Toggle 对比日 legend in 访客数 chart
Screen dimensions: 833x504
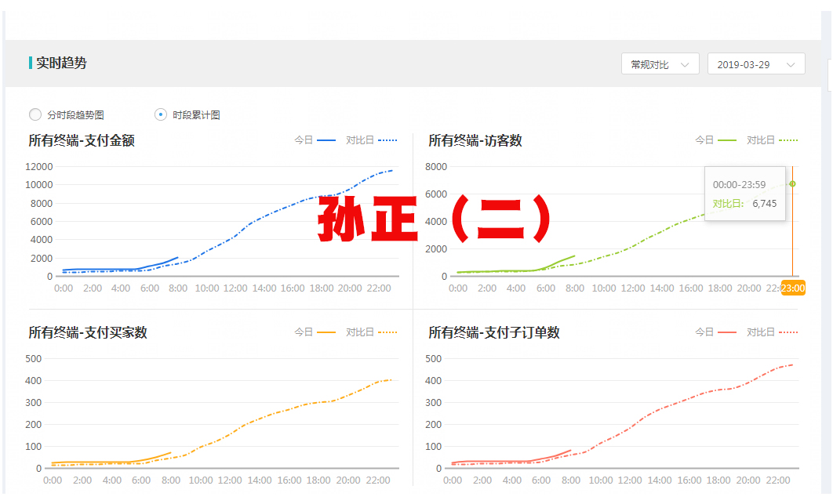[x=773, y=140]
